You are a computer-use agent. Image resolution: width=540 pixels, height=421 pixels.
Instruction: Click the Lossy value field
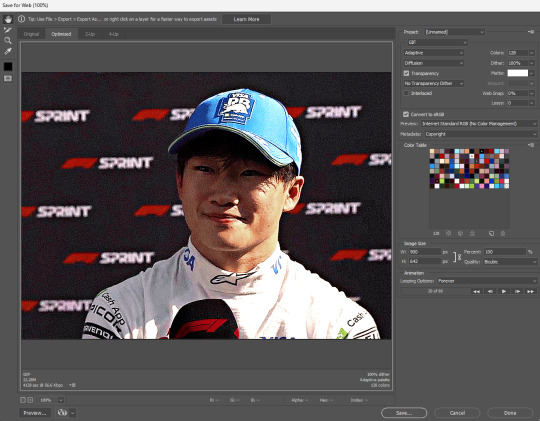[518, 103]
